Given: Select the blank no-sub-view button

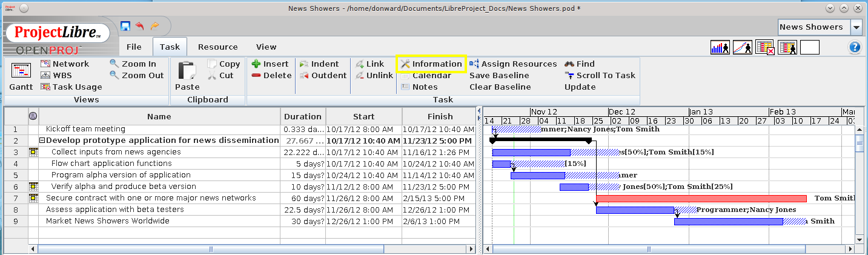Looking at the screenshot, I should 809,47.
